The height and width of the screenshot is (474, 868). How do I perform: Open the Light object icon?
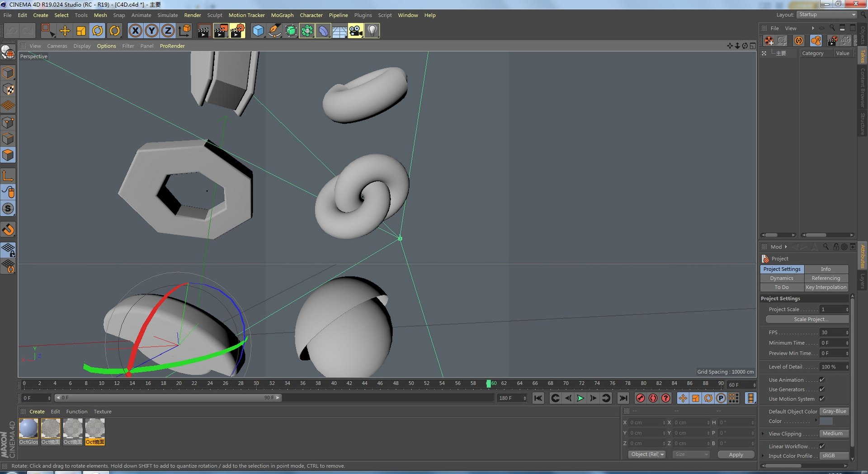[372, 31]
